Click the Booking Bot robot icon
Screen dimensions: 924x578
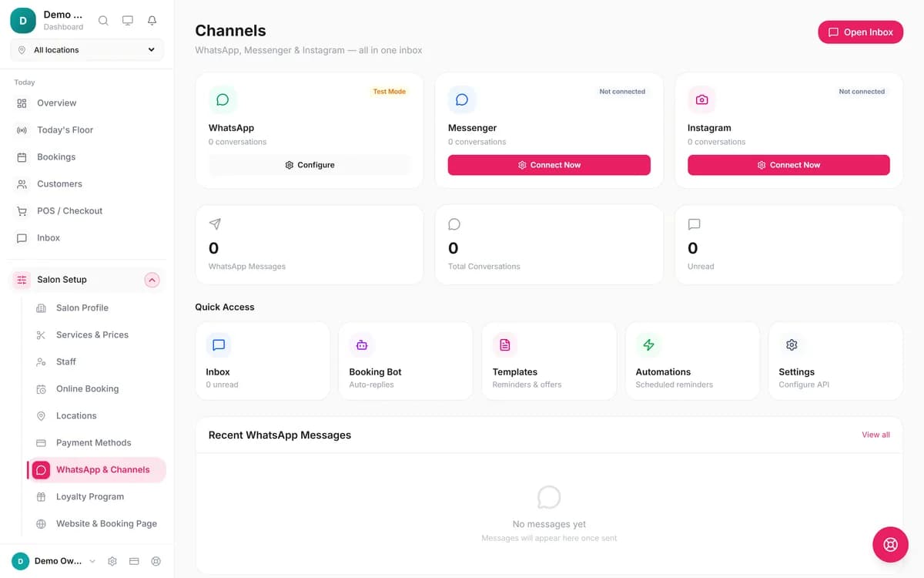pyautogui.click(x=362, y=345)
